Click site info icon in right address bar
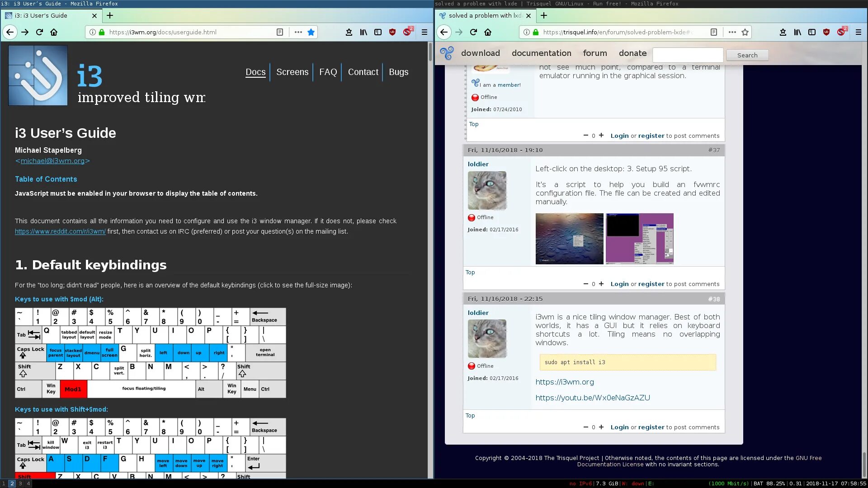 [x=526, y=32]
